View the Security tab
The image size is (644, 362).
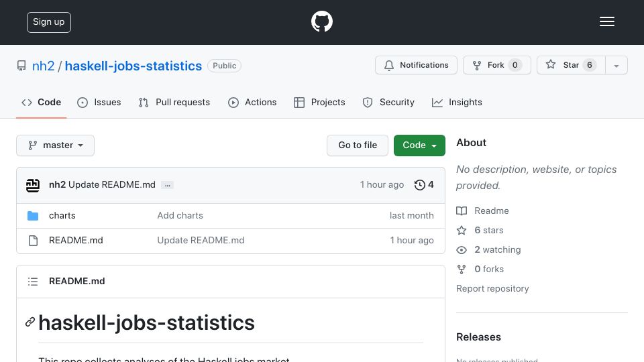pyautogui.click(x=388, y=102)
